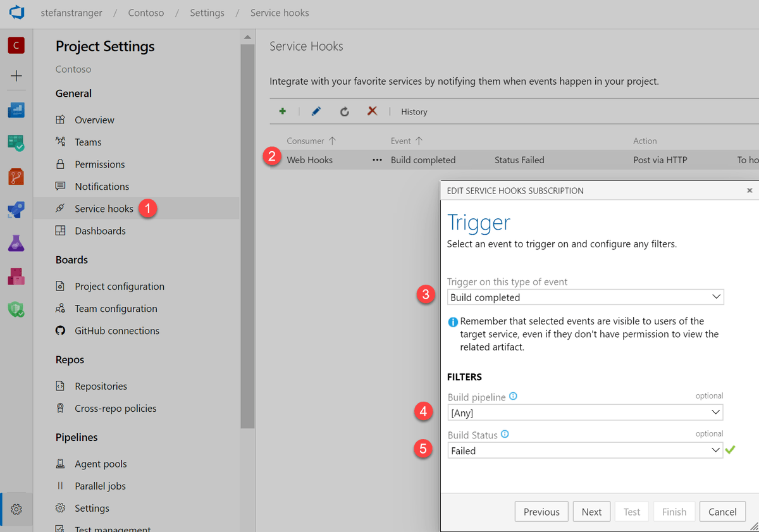Open Pipelines icon in left rail

point(16,210)
